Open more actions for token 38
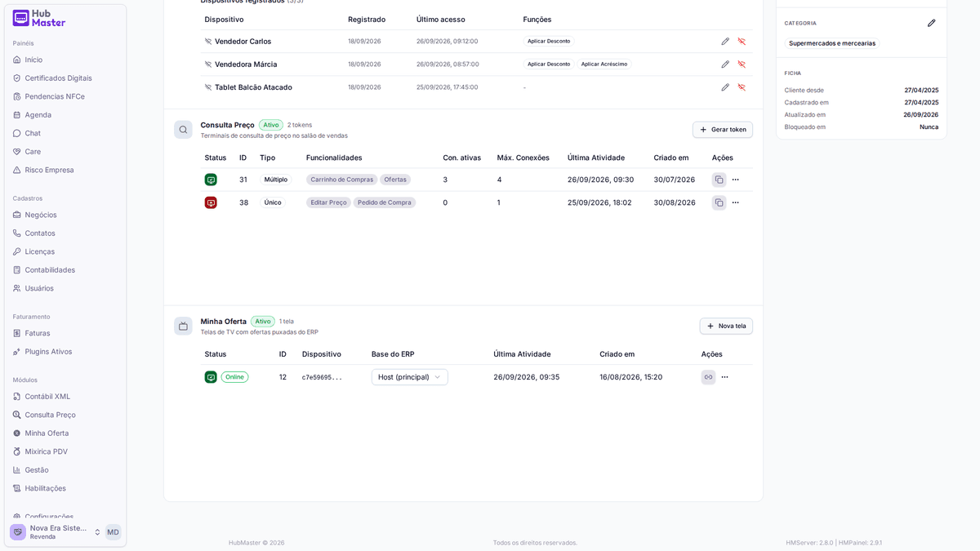Image resolution: width=980 pixels, height=551 pixels. click(735, 202)
